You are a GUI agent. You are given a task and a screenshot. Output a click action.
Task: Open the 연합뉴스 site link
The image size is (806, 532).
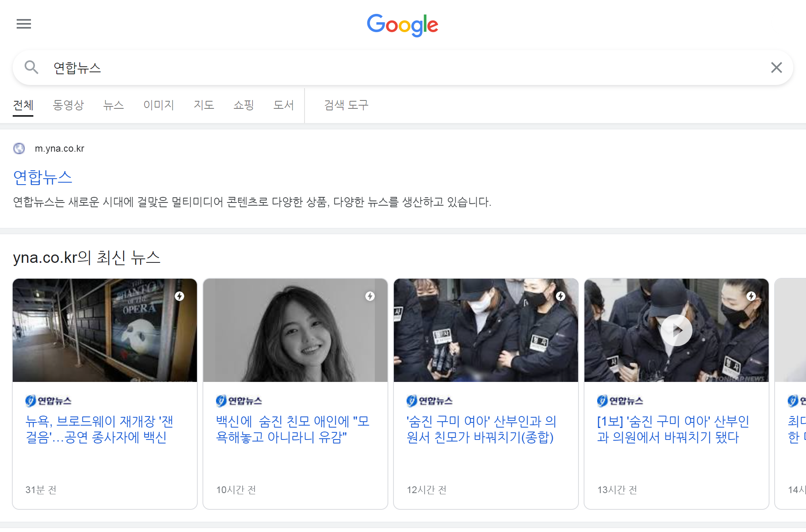pyautogui.click(x=42, y=178)
